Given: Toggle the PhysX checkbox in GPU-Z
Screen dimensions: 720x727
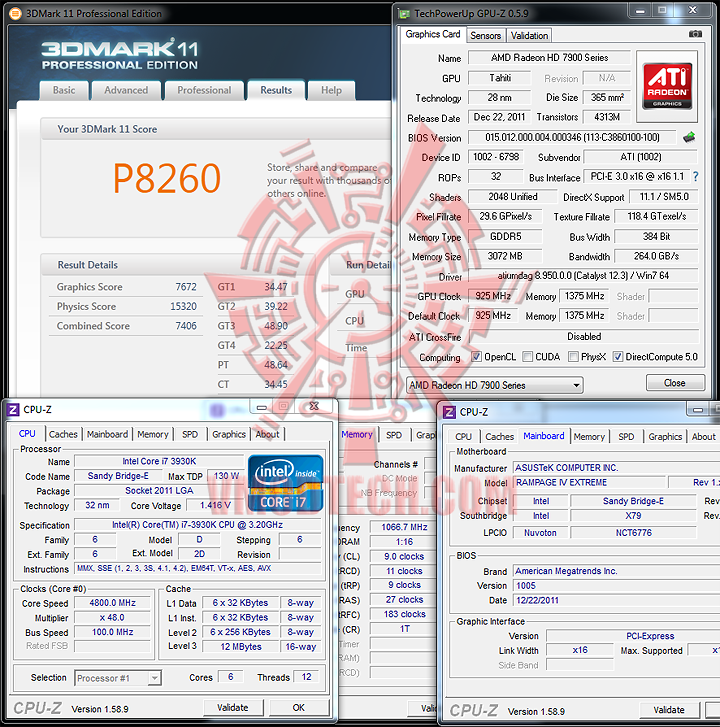Looking at the screenshot, I should (x=573, y=357).
